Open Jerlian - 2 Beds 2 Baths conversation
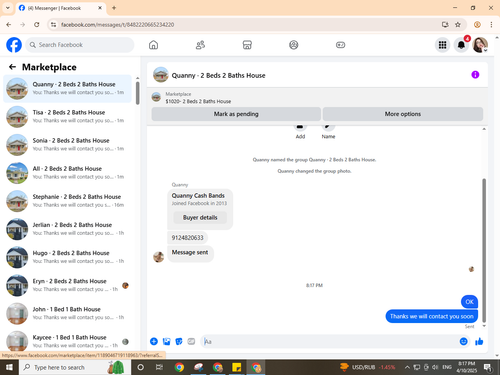This screenshot has height=375, width=500. pos(67,229)
